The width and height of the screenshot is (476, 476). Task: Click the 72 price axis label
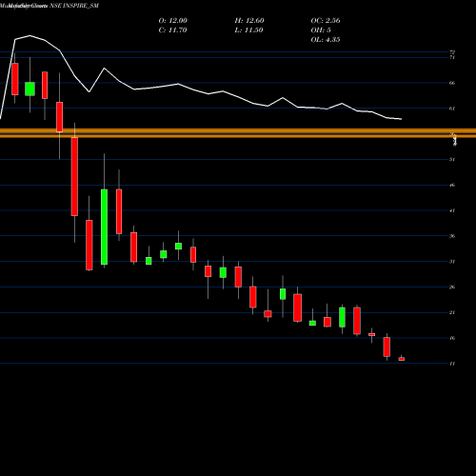coord(452,51)
